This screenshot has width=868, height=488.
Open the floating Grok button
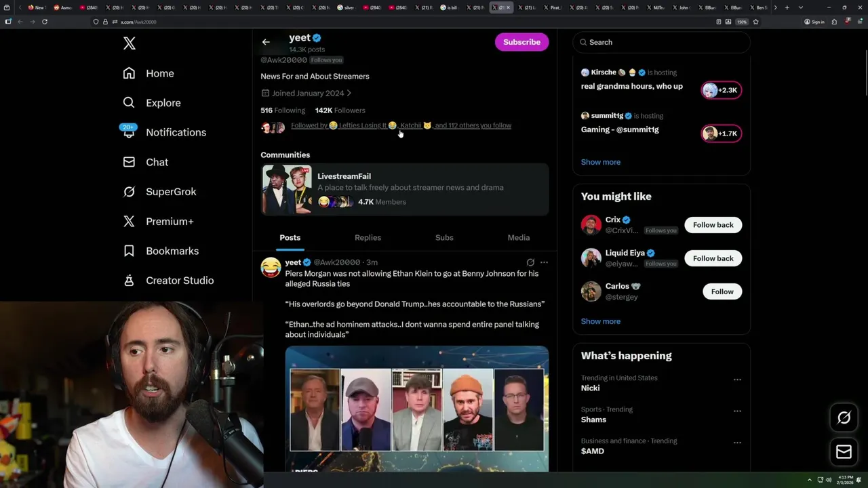[844, 418]
